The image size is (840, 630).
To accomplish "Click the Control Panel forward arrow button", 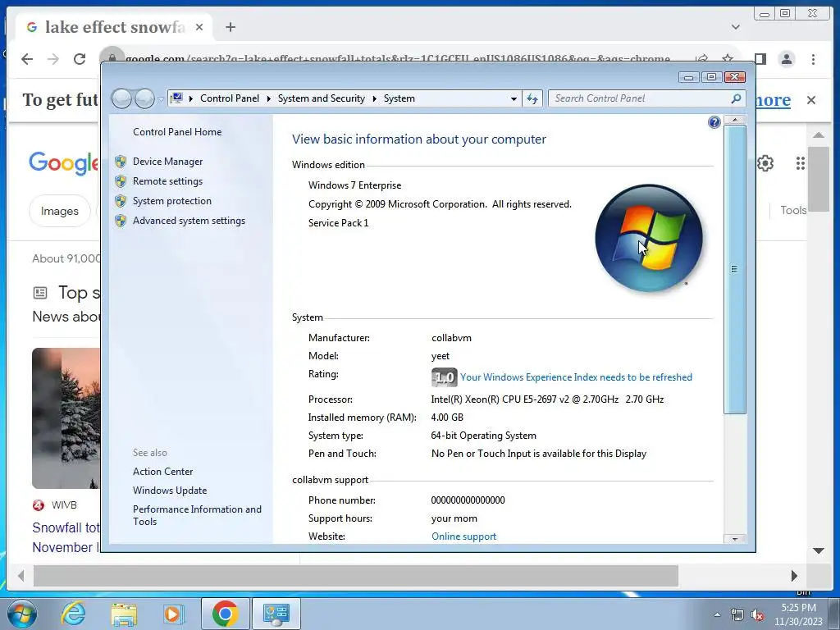I will [x=144, y=98].
